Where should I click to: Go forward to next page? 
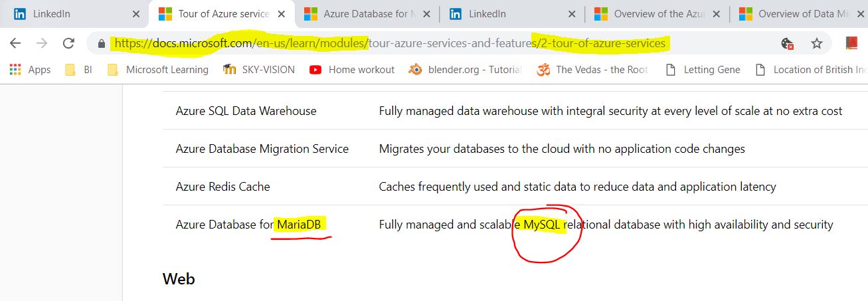(x=42, y=44)
